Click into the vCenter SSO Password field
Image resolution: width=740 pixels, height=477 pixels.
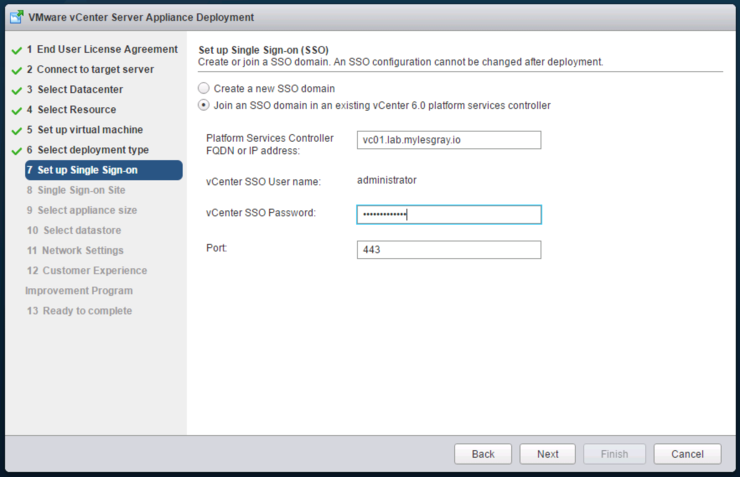(x=449, y=215)
